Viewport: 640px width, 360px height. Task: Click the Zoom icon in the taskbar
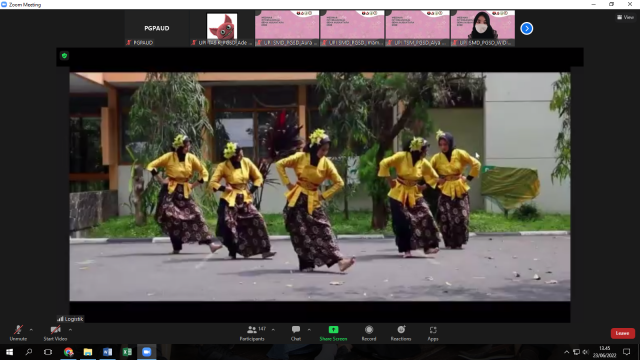tap(147, 352)
